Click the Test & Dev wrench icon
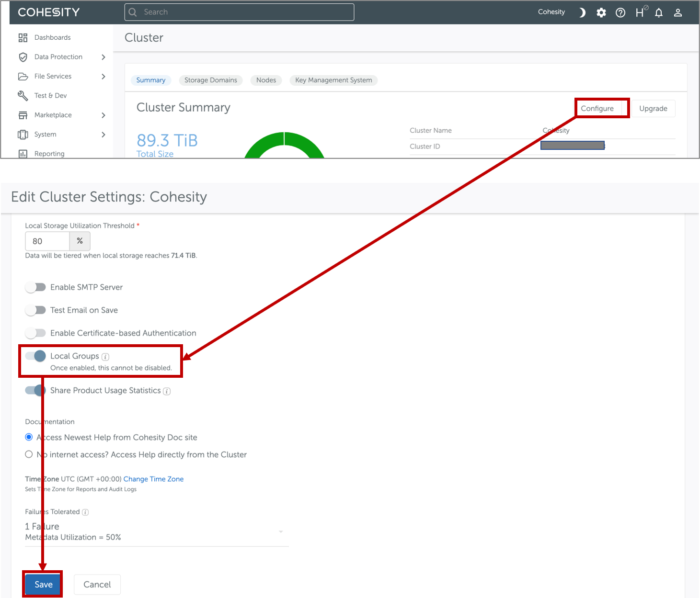This screenshot has height=598, width=700. [23, 96]
